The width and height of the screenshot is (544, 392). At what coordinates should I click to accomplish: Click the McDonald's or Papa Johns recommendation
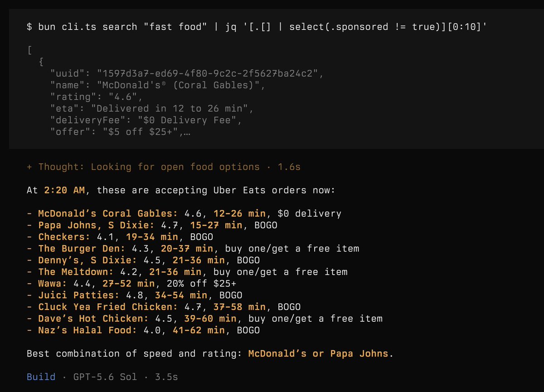tap(318, 353)
